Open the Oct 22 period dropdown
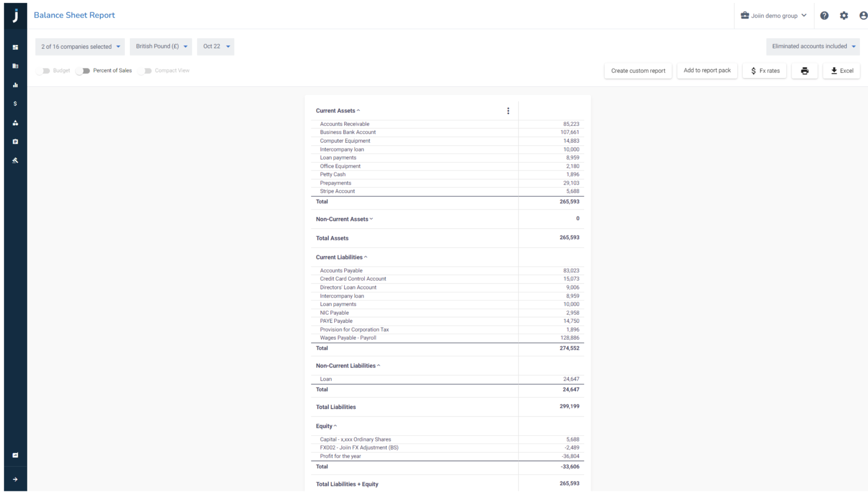 tap(215, 46)
